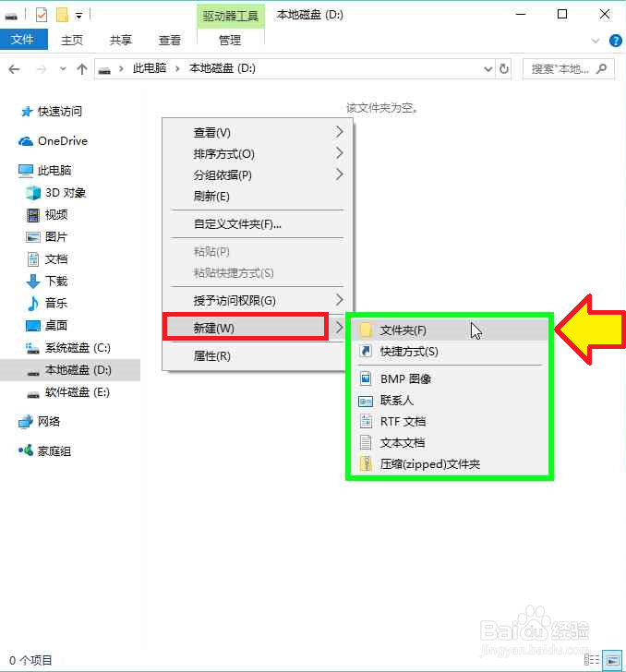This screenshot has height=672, width=626.
Task: Create new 文件夹(F) from submenu
Action: coord(450,330)
